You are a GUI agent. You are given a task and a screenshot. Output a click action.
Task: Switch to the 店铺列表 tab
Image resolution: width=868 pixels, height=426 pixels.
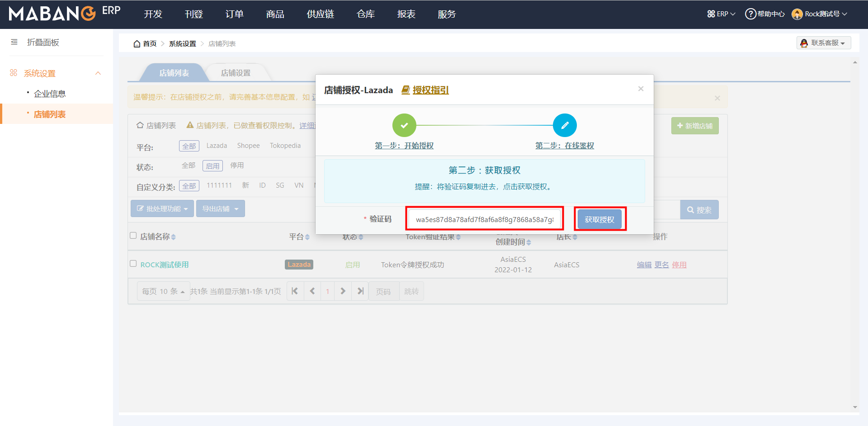(174, 73)
